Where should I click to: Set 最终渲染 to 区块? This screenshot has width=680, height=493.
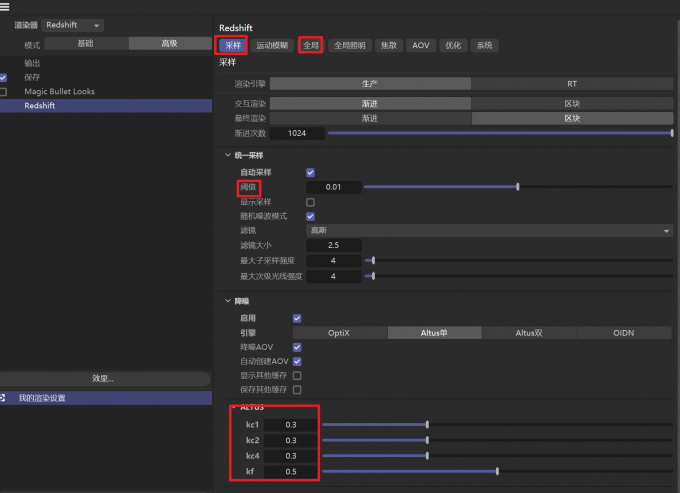572,118
